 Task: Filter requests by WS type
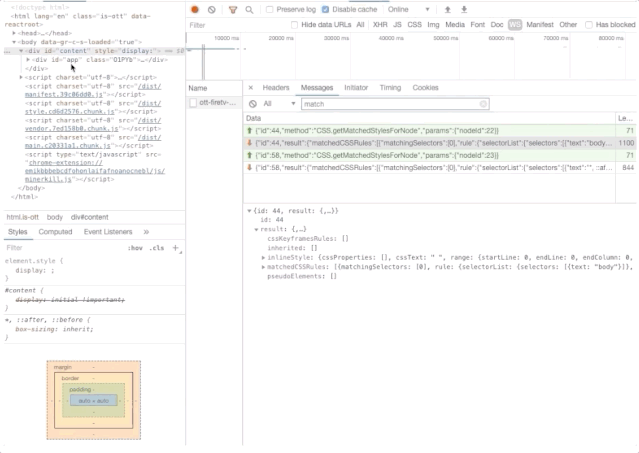point(515,25)
